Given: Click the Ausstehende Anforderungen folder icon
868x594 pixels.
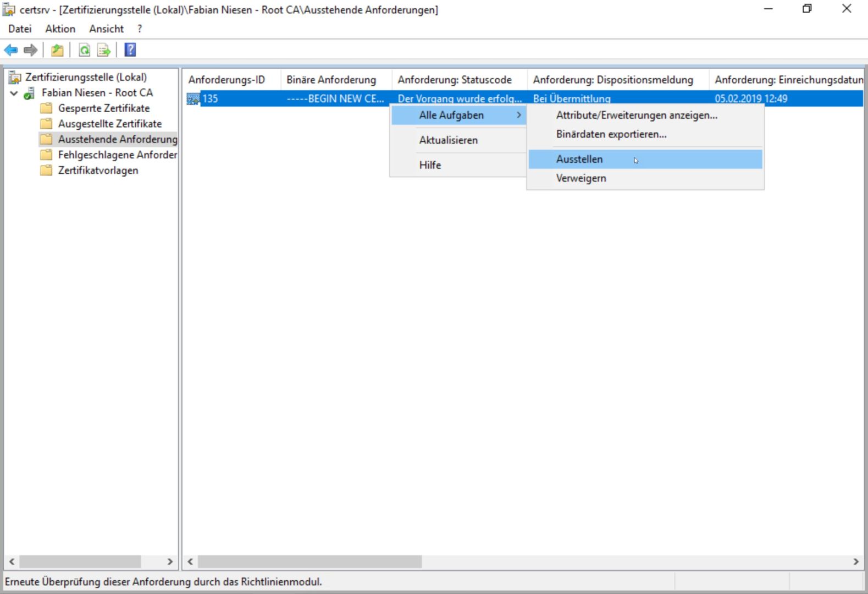Looking at the screenshot, I should (x=46, y=139).
